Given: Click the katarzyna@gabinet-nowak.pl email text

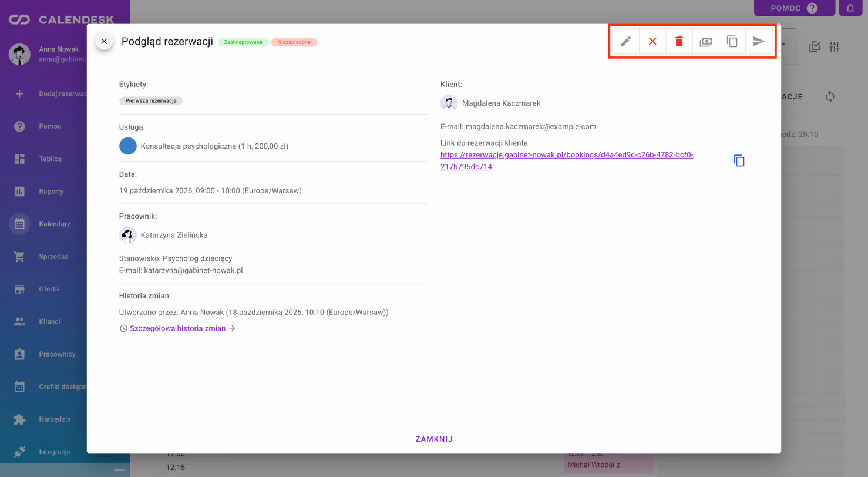Looking at the screenshot, I should (x=193, y=271).
